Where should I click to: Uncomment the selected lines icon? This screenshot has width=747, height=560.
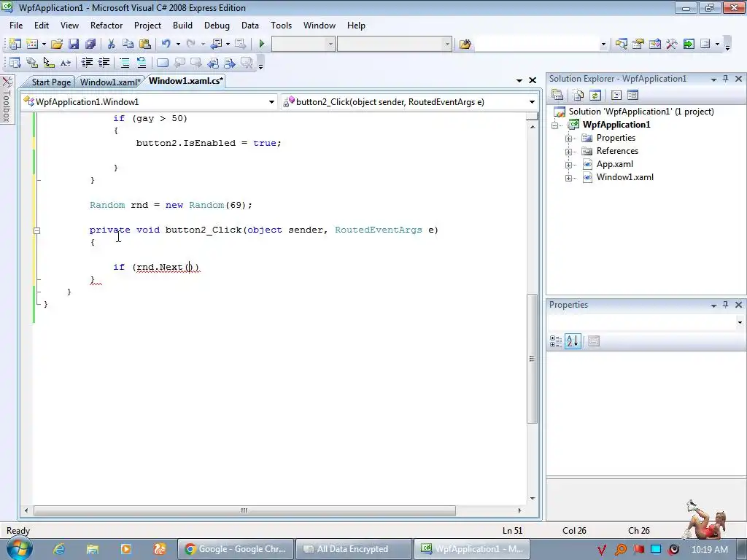(x=142, y=63)
